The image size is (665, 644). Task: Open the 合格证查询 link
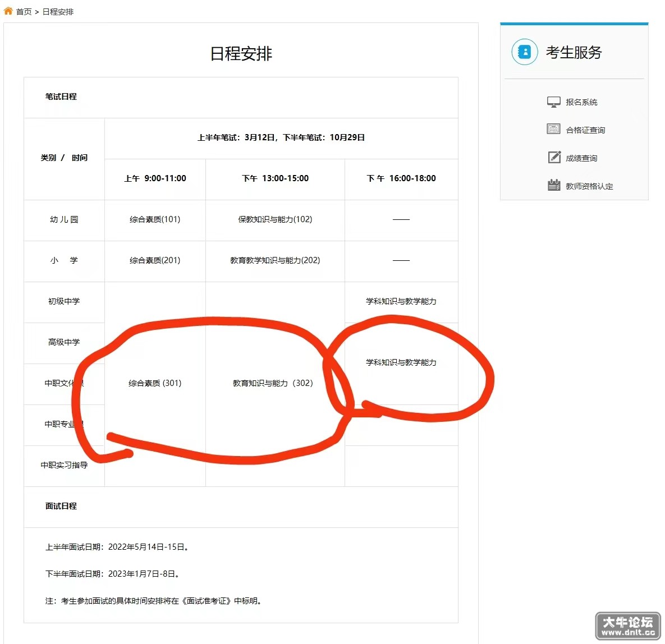(x=585, y=130)
